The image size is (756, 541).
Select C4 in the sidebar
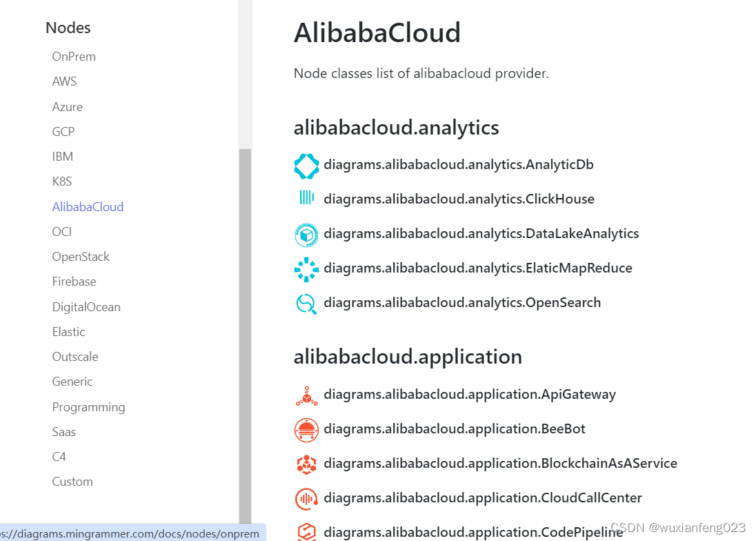[x=59, y=457]
